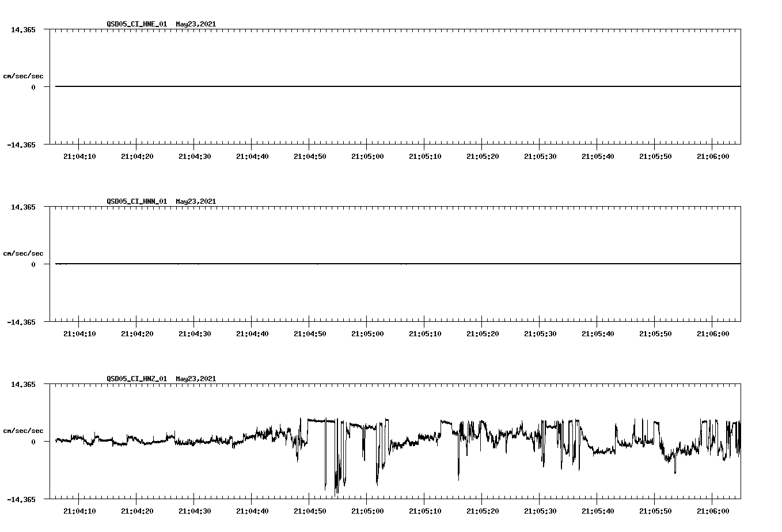Click the flat HNE waveform trace
The height and width of the screenshot is (532, 782).
[x=346, y=86]
